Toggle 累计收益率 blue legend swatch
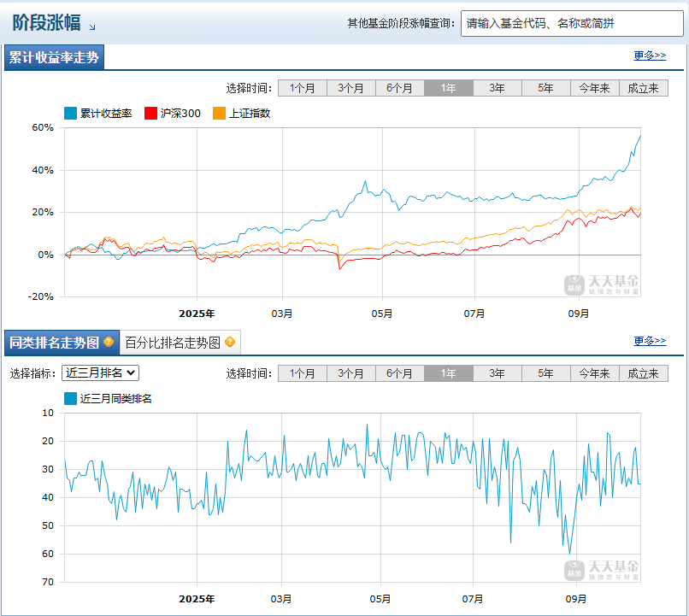 (x=70, y=114)
